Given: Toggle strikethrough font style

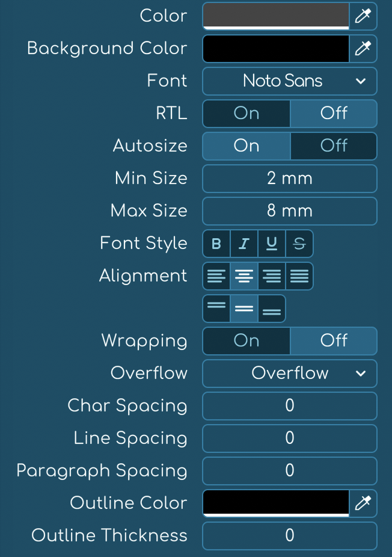Looking at the screenshot, I should tap(299, 244).
